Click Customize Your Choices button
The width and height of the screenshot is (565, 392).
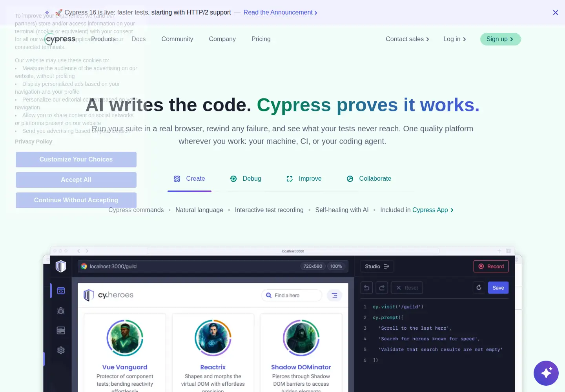pos(76,160)
